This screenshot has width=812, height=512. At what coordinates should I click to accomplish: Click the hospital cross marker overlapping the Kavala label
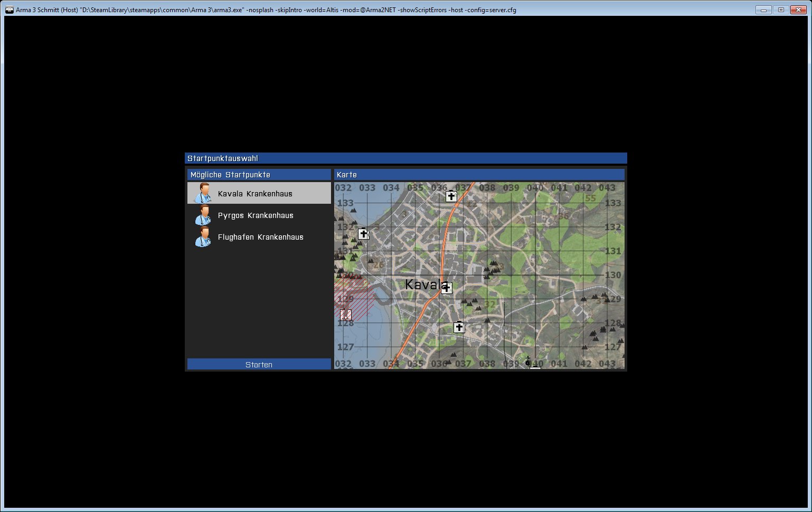click(447, 288)
